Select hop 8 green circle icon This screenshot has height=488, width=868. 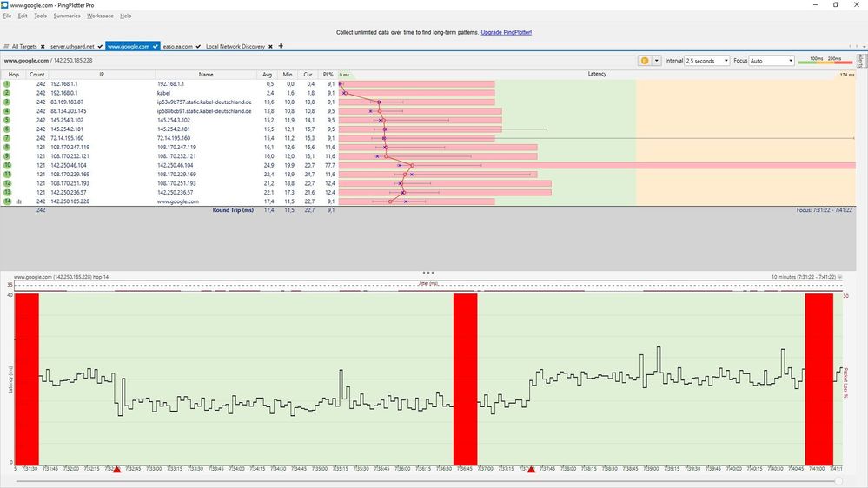tap(7, 147)
